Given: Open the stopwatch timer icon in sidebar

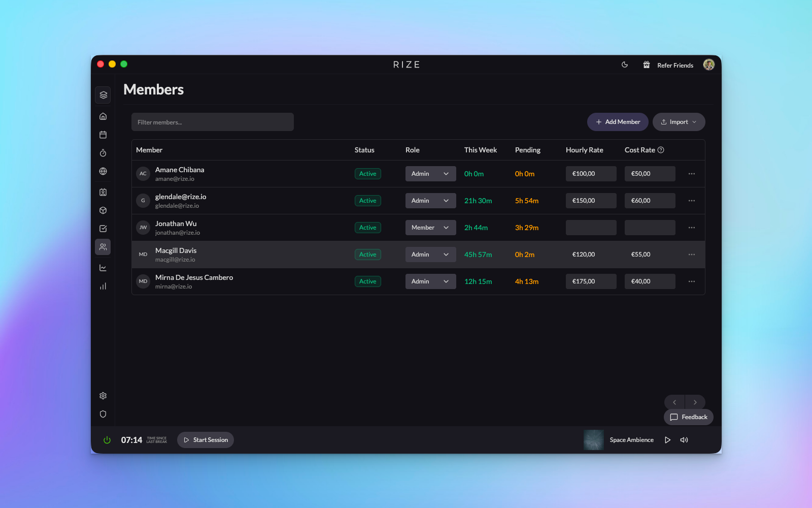Looking at the screenshot, I should point(103,153).
